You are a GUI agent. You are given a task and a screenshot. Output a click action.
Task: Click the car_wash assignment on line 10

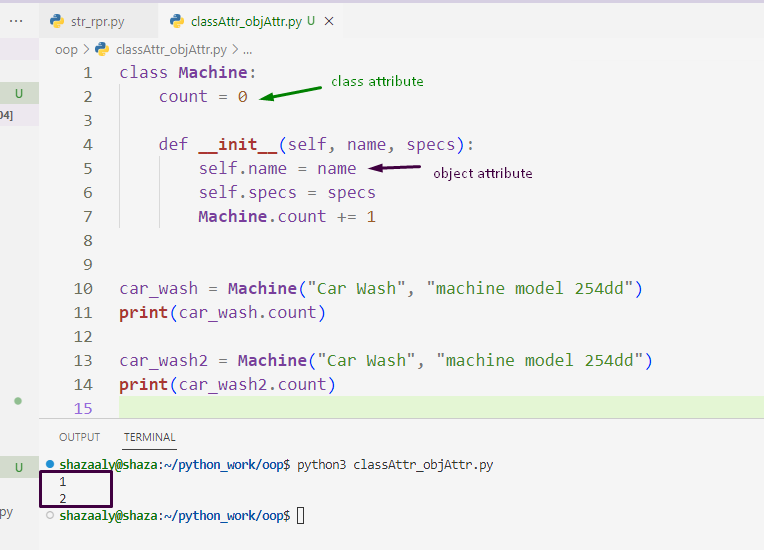pos(381,289)
